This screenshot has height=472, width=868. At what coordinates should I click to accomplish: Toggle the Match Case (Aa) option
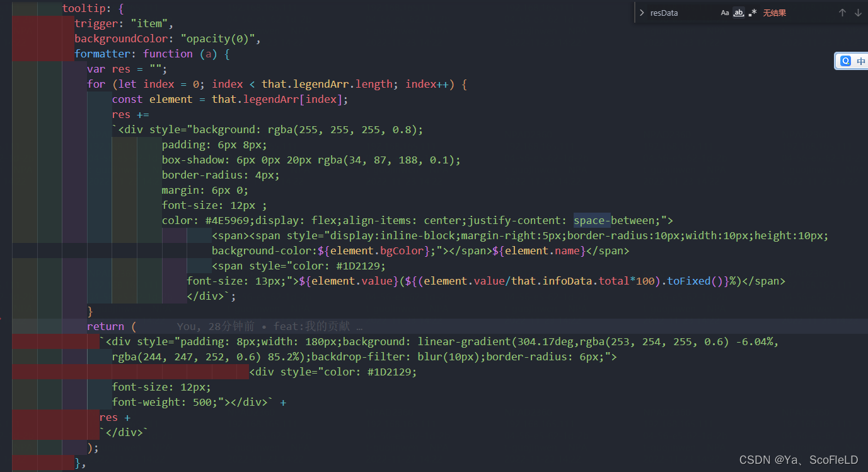point(725,13)
